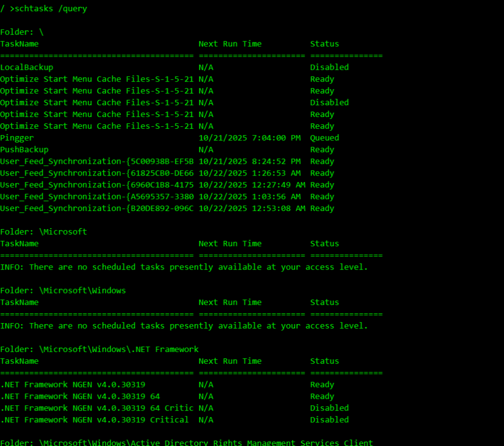Click the 'Folder: \Microsoft' heading line

(43, 232)
